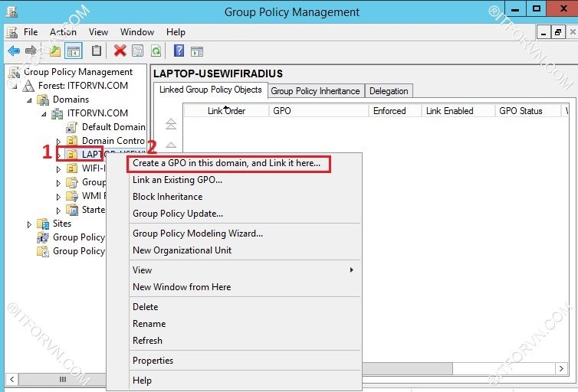Image resolution: width=578 pixels, height=392 pixels.
Task: Click the red X Delete toolbar icon
Action: point(120,51)
